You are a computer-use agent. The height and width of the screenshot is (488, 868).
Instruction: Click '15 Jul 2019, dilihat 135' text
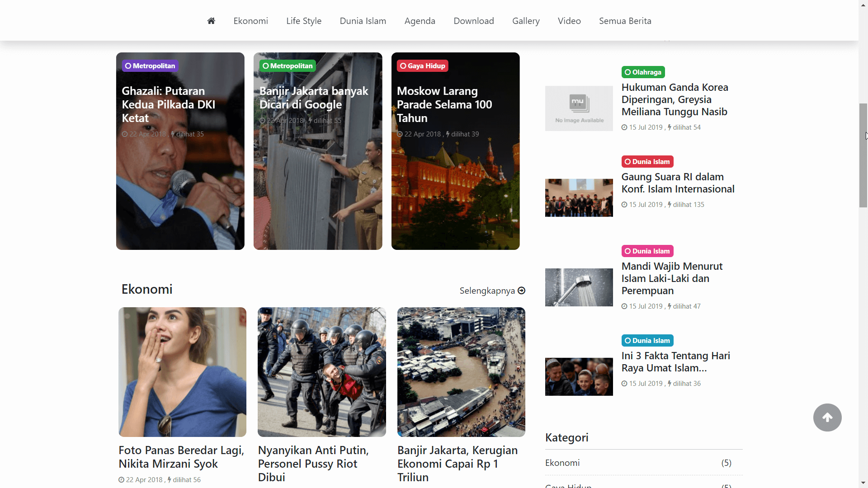(x=663, y=205)
